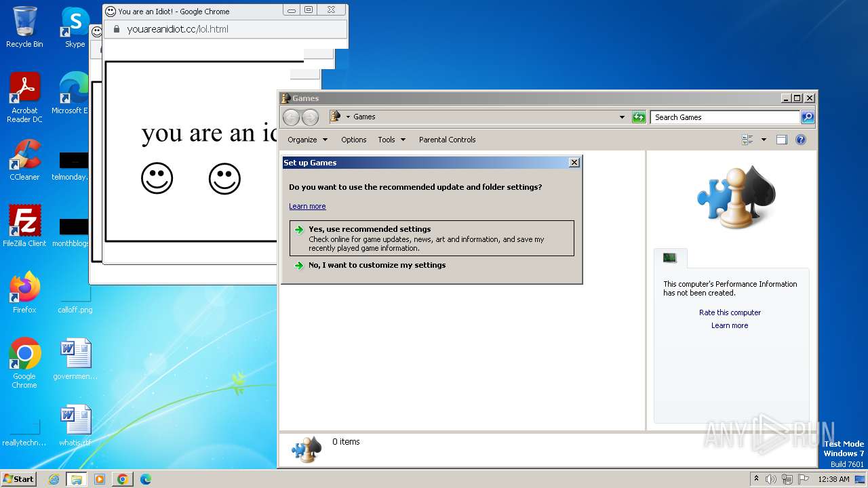Click the network tray icon
Screen dimensions: 868x488
787,479
